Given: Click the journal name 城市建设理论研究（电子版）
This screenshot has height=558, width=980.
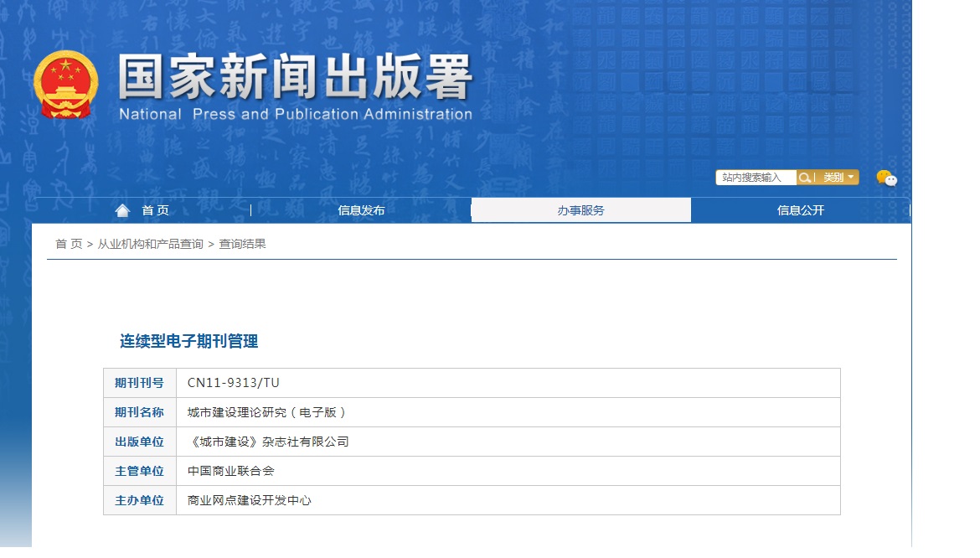Looking at the screenshot, I should (266, 412).
